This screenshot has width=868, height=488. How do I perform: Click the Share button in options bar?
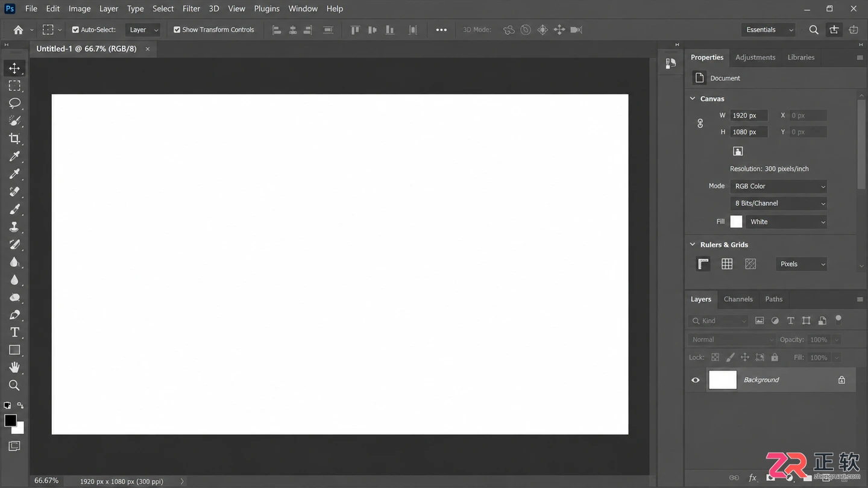pyautogui.click(x=834, y=30)
